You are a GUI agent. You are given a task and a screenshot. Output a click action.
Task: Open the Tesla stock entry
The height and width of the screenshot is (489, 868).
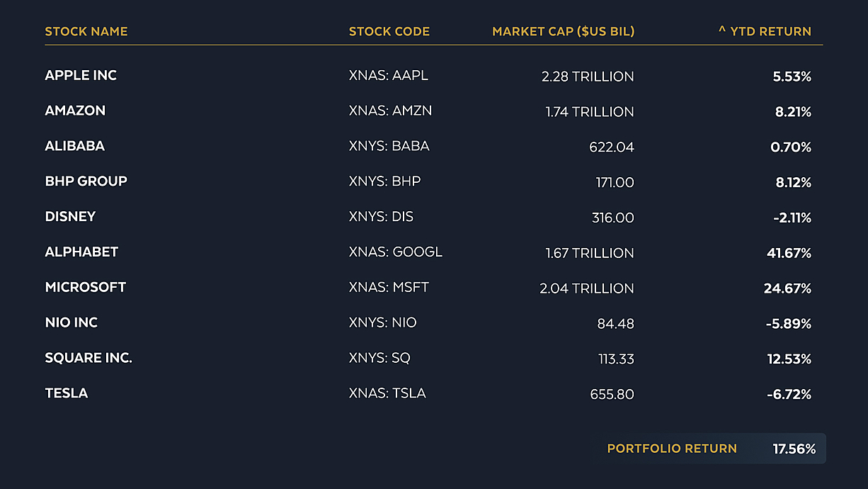coord(67,394)
